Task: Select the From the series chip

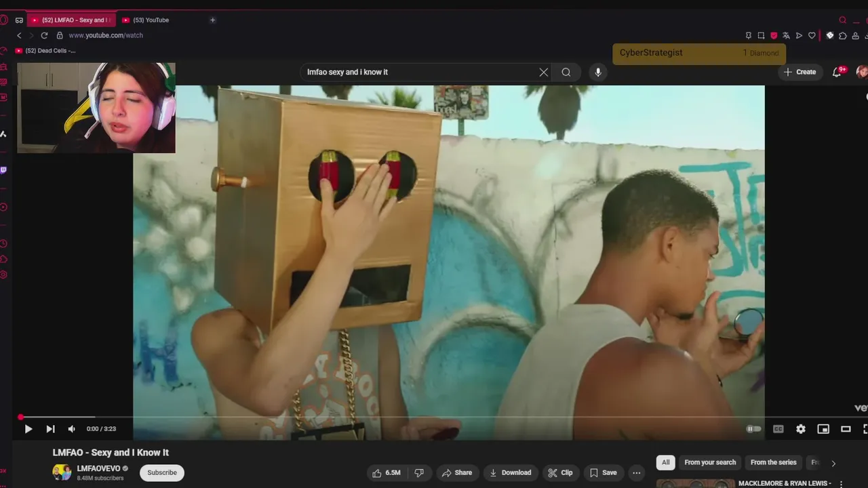Action: pos(773,462)
